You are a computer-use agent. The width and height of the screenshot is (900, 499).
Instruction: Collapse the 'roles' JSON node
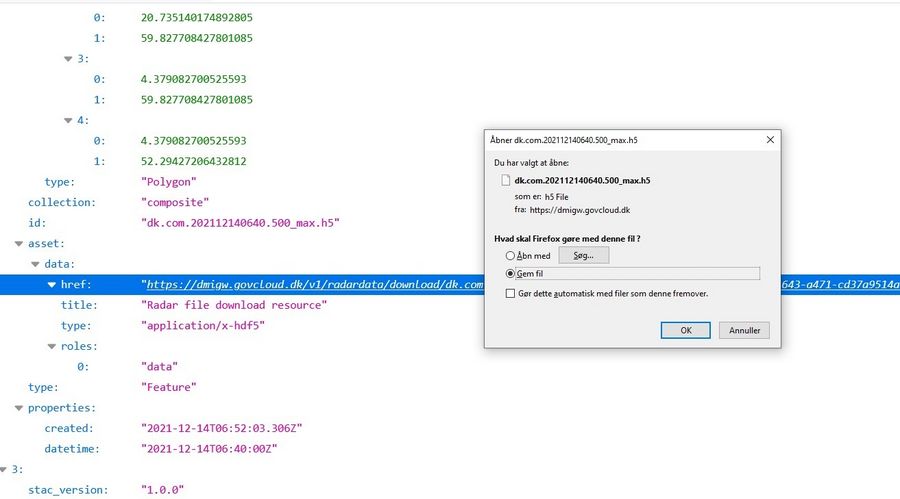51,346
